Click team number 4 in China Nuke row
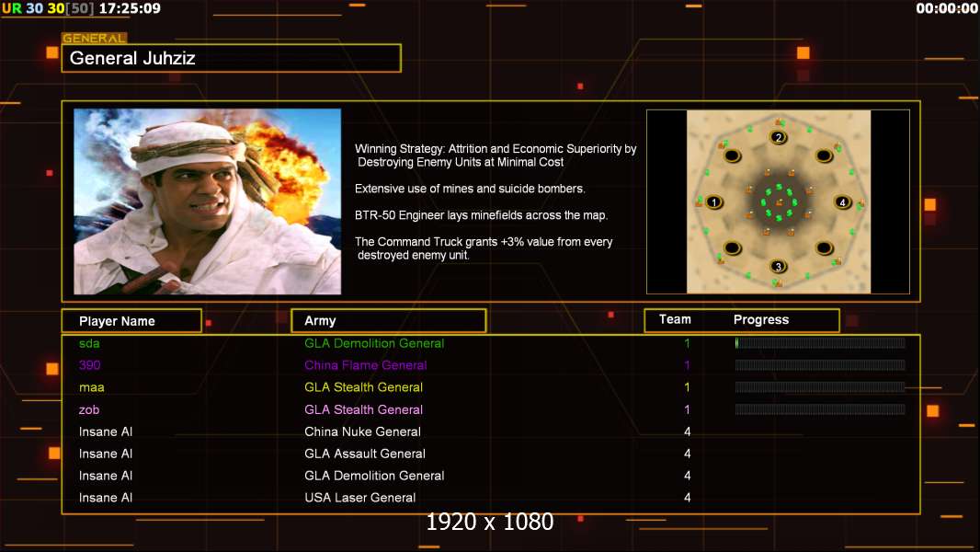980x552 pixels. [688, 431]
